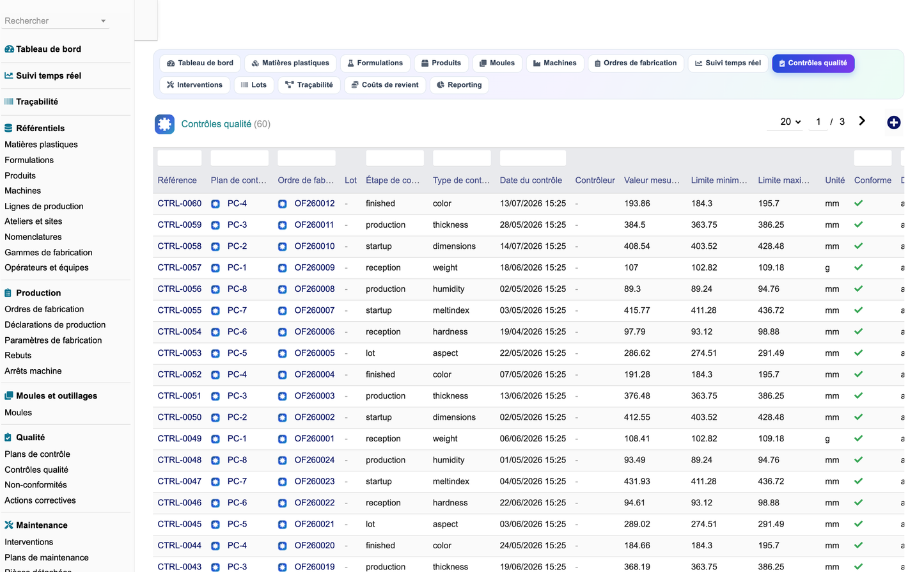
Task: Open order OF260005 link
Action: (314, 353)
